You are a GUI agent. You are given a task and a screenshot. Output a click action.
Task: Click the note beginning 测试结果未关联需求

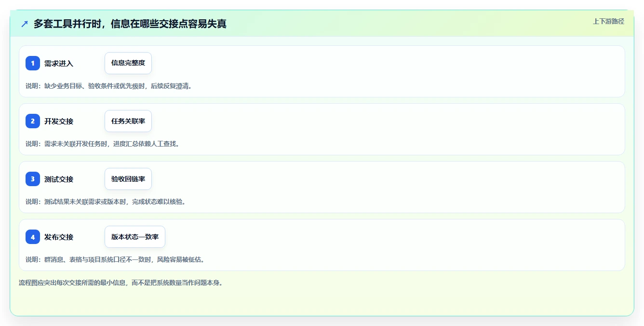(x=106, y=202)
